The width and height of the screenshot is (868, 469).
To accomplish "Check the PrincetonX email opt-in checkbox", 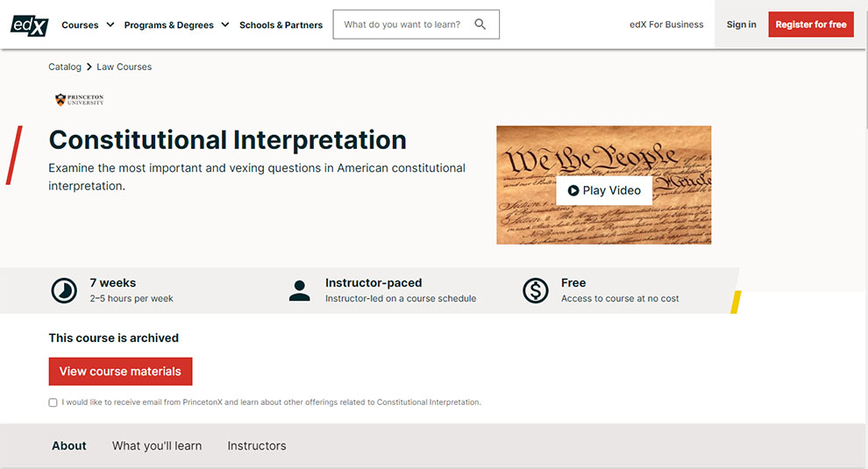I will point(53,402).
